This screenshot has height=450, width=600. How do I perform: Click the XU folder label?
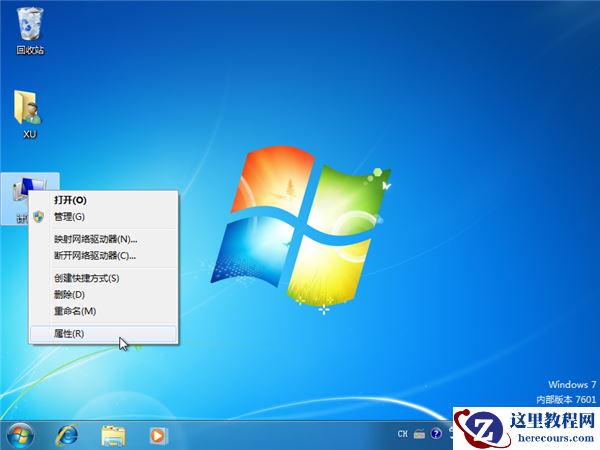click(x=30, y=134)
